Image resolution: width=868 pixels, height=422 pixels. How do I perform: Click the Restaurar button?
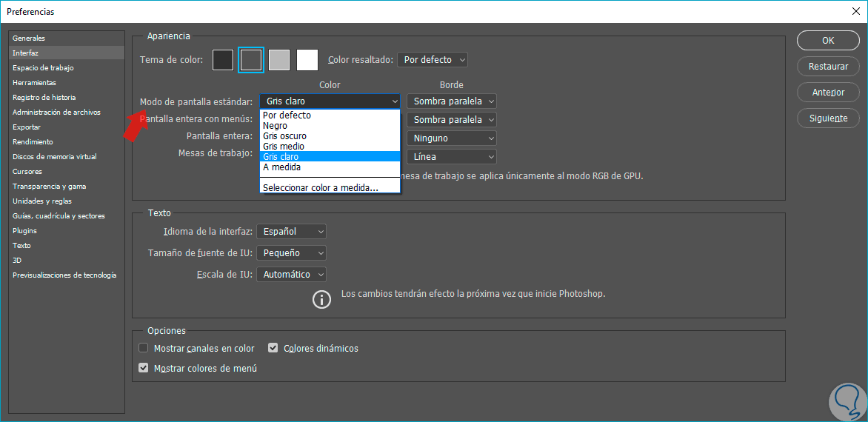pyautogui.click(x=828, y=67)
